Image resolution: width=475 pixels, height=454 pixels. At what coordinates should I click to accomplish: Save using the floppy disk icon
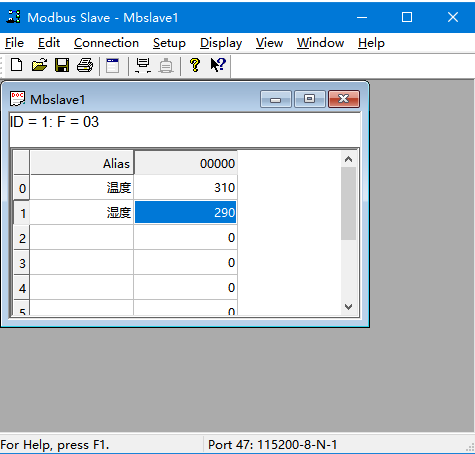[x=62, y=65]
